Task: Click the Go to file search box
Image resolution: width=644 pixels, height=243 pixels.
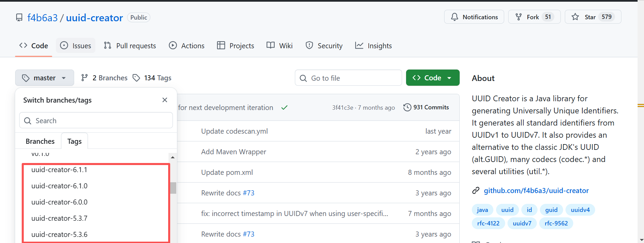Action: [x=348, y=78]
